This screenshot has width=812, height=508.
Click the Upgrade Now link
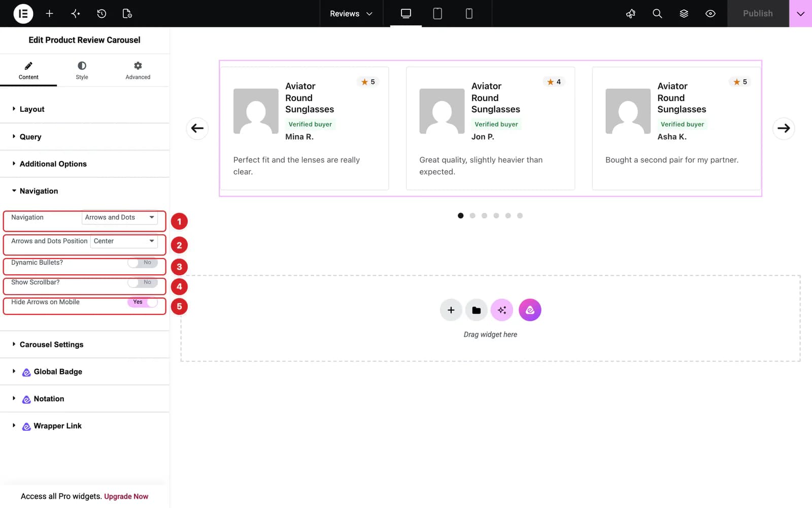(126, 497)
